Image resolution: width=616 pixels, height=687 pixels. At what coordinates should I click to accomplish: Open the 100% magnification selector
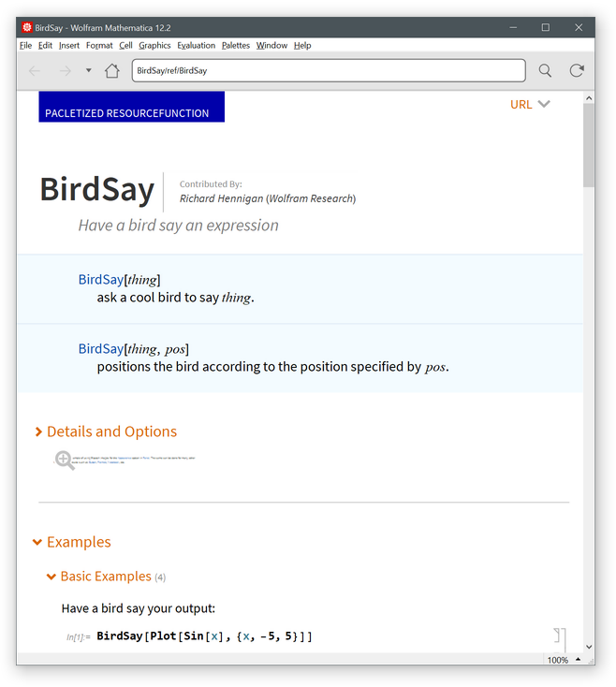(x=565, y=660)
